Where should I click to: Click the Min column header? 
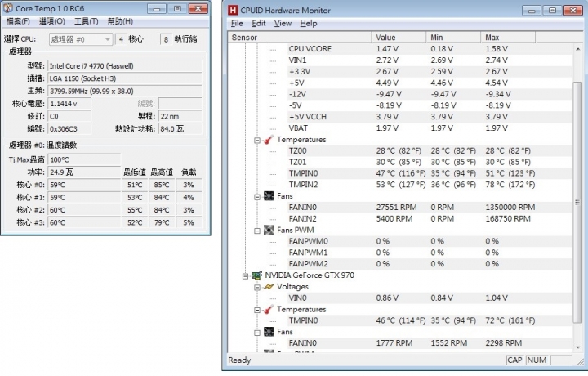point(453,37)
